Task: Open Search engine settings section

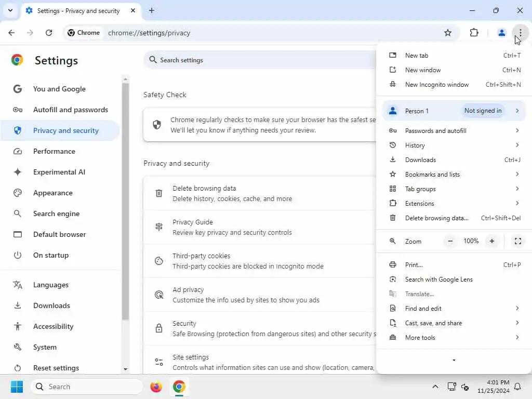Action: tap(60, 214)
